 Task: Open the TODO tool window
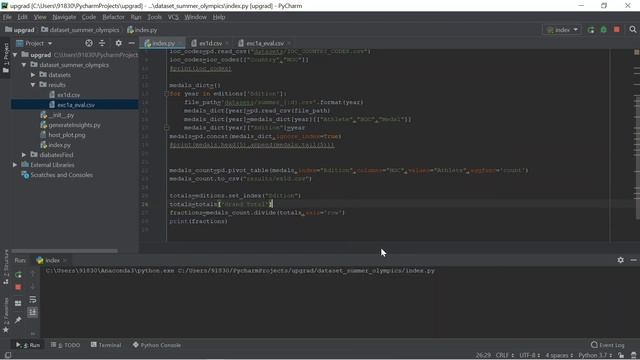(65, 345)
